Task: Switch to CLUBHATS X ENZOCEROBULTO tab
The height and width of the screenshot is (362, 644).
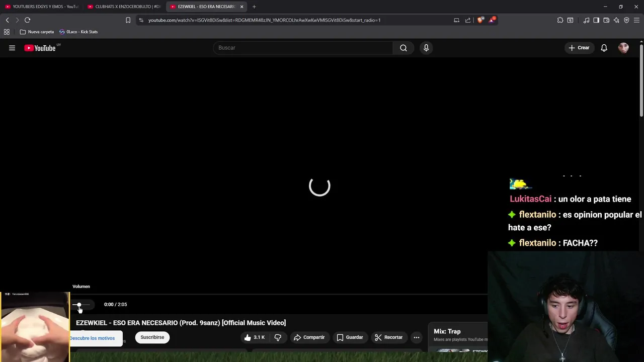Action: [124, 7]
